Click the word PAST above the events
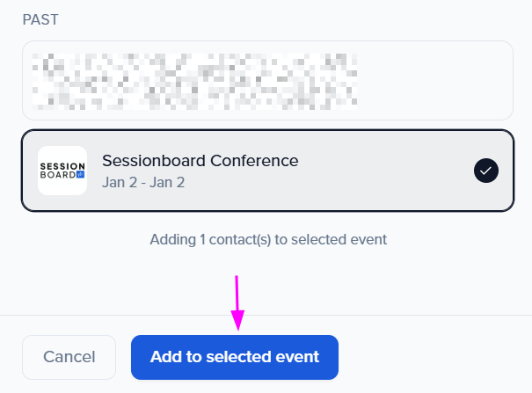532x393 pixels. 40,19
